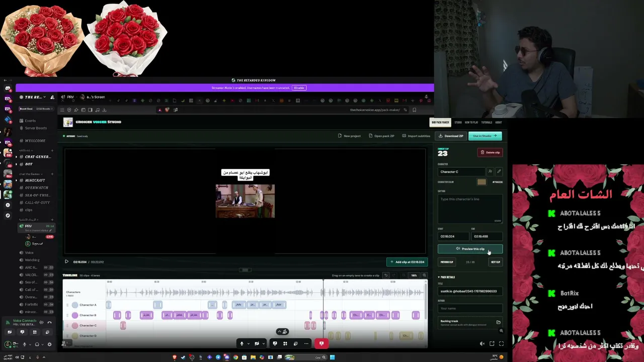
Task: Open Discover servers compass icon
Action: coord(8,216)
